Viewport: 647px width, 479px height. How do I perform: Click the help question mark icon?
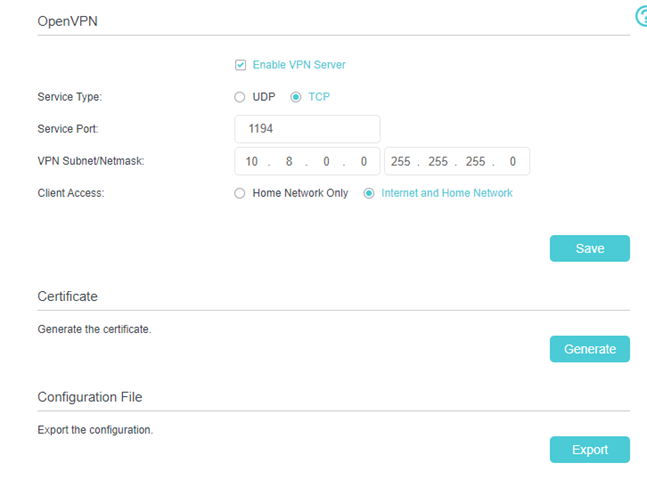tap(641, 16)
